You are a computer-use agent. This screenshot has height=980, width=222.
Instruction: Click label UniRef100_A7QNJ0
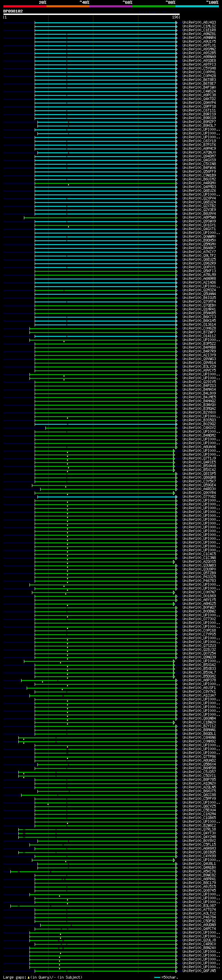click(199, 153)
